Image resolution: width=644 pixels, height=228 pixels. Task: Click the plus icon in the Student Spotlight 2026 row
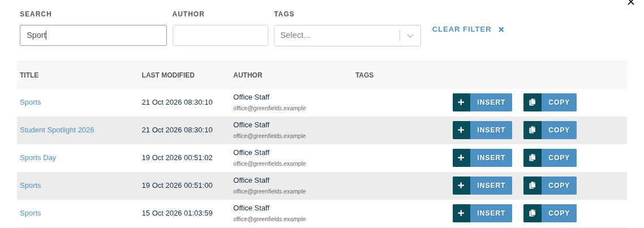461,130
